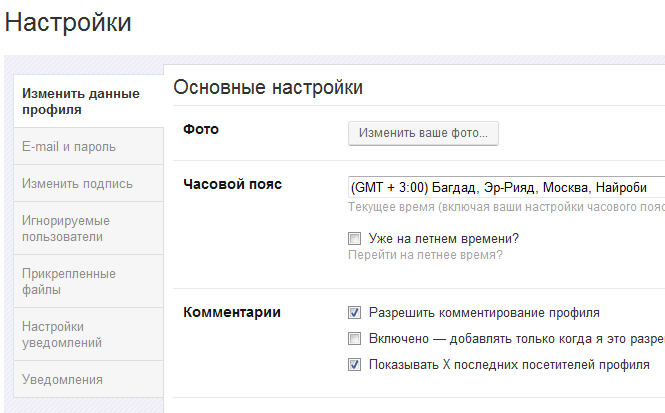Tick the 'Включено — добавлять только' checkbox
The height and width of the screenshot is (413, 665).
point(354,338)
